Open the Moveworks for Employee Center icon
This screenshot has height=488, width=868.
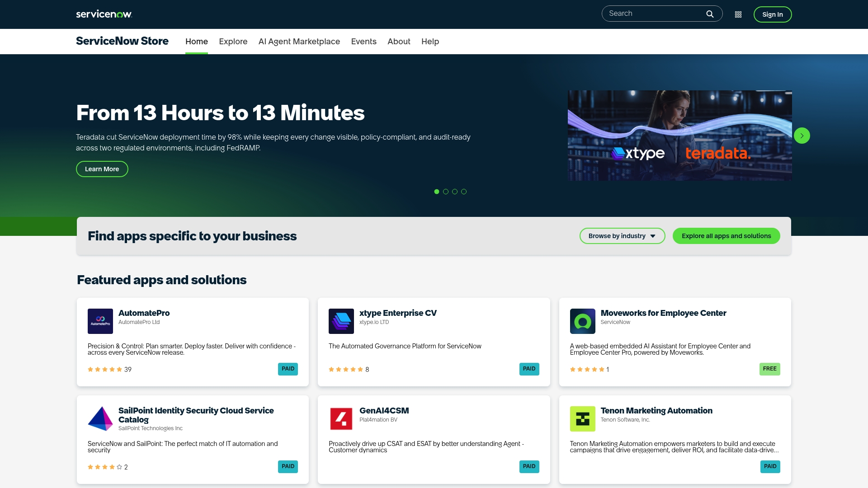pos(583,321)
